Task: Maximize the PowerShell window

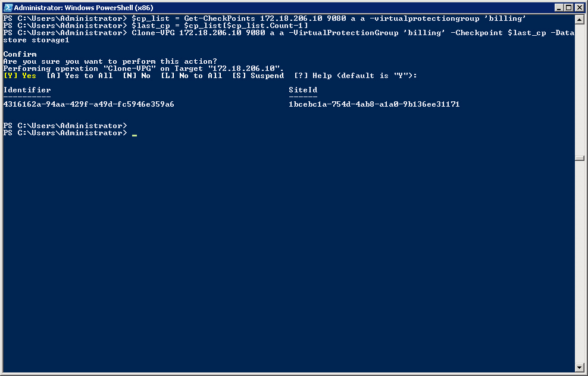Action: (569, 8)
